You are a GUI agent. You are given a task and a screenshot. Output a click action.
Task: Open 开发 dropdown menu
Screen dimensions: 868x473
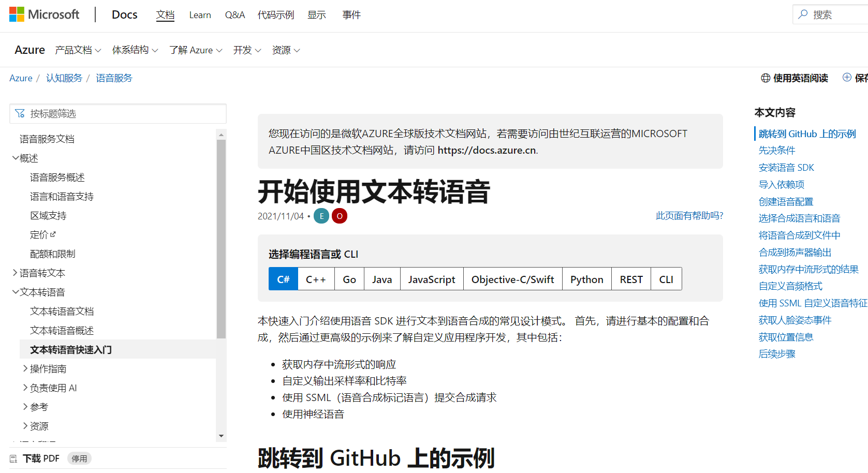click(247, 50)
